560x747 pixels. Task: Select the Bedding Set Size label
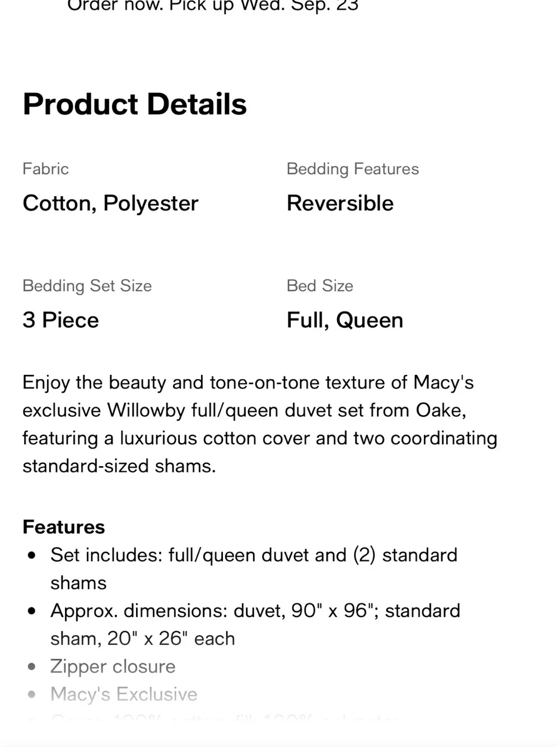pyautogui.click(x=87, y=286)
